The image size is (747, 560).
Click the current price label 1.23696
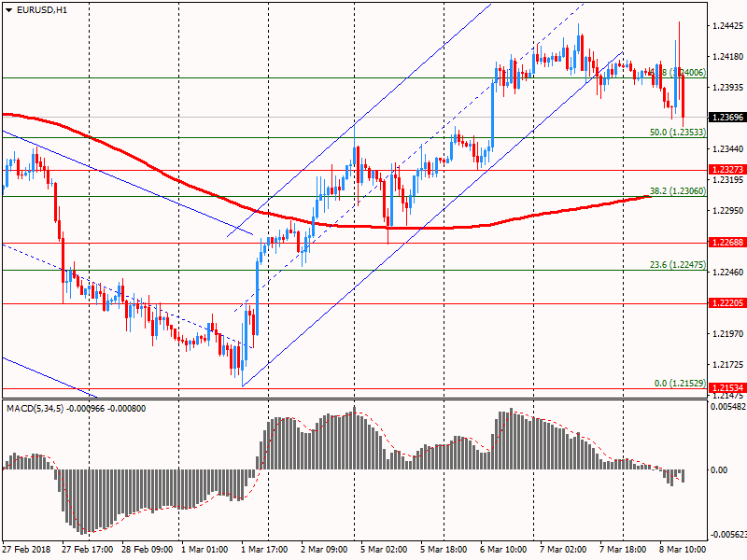pos(727,118)
